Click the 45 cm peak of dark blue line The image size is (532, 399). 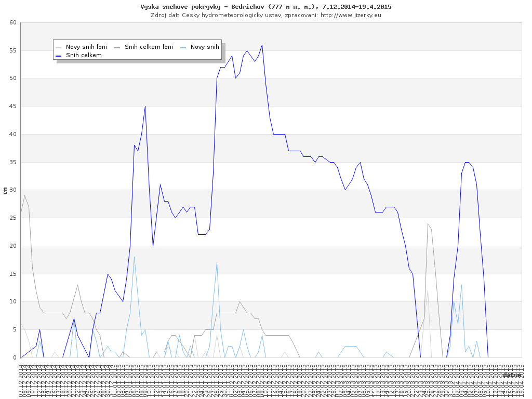point(145,107)
